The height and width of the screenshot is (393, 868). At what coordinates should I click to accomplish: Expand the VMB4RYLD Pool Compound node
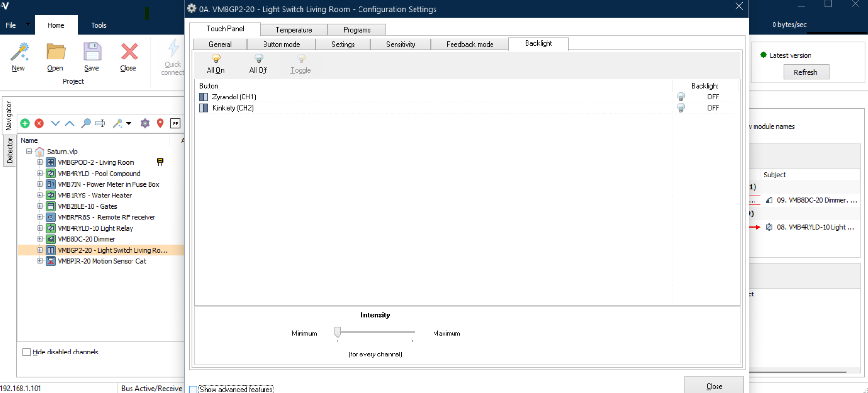point(40,173)
